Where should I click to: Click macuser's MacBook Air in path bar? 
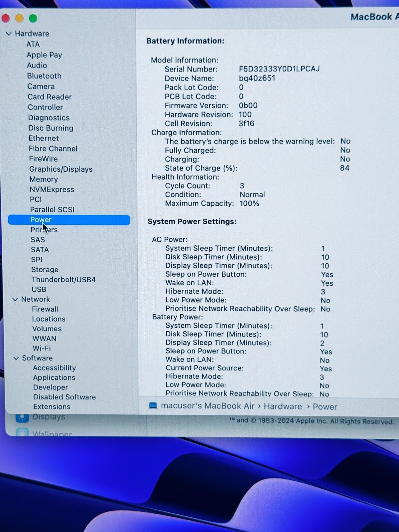pyautogui.click(x=207, y=406)
